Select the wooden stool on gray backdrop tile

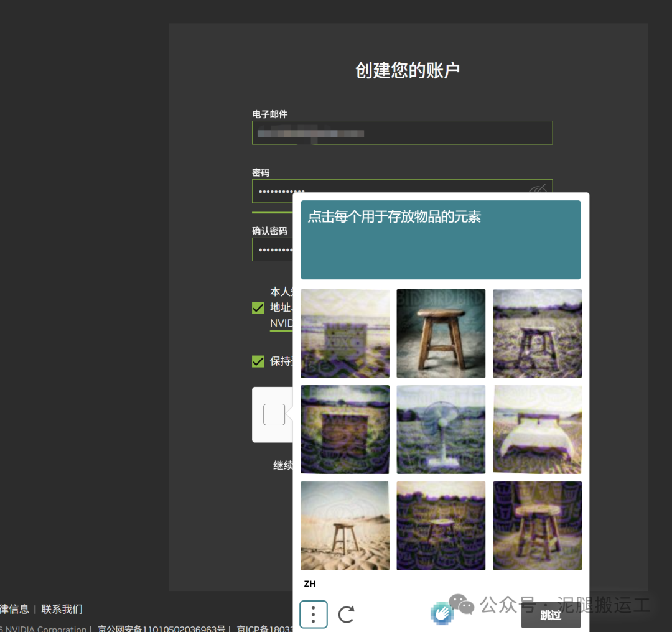click(441, 333)
